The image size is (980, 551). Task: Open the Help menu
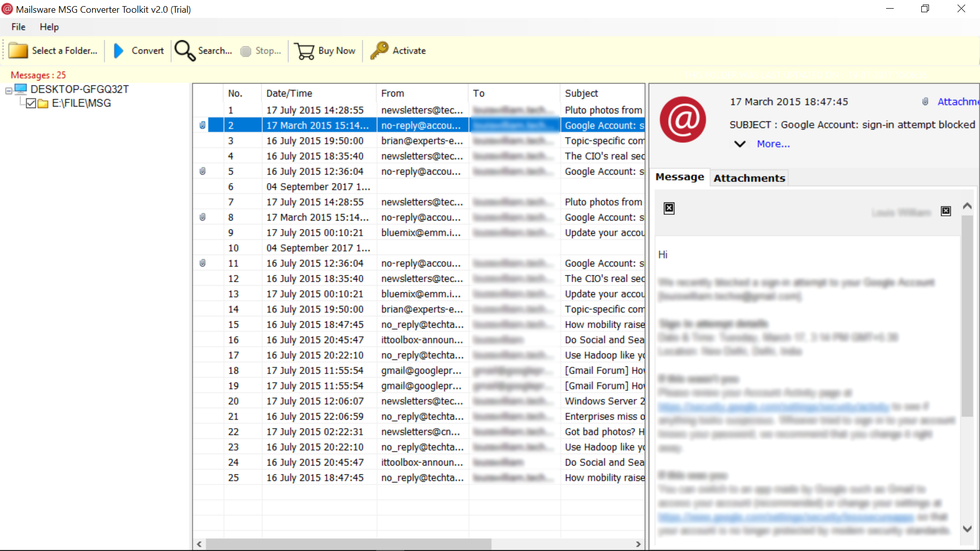coord(48,27)
